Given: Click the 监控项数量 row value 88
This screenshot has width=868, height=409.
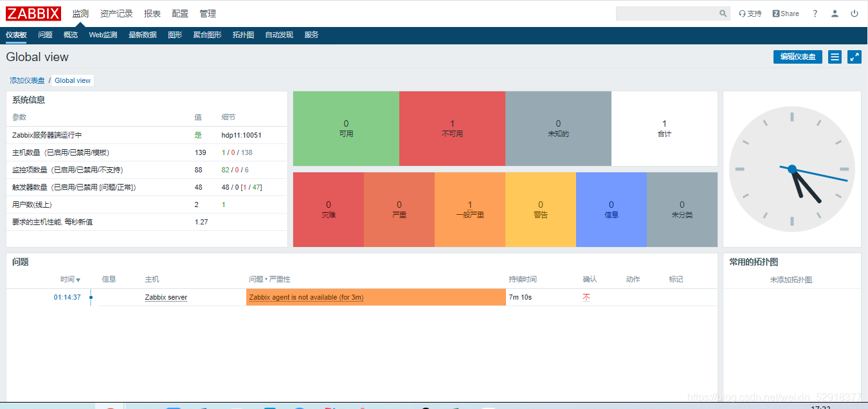Looking at the screenshot, I should point(199,170).
